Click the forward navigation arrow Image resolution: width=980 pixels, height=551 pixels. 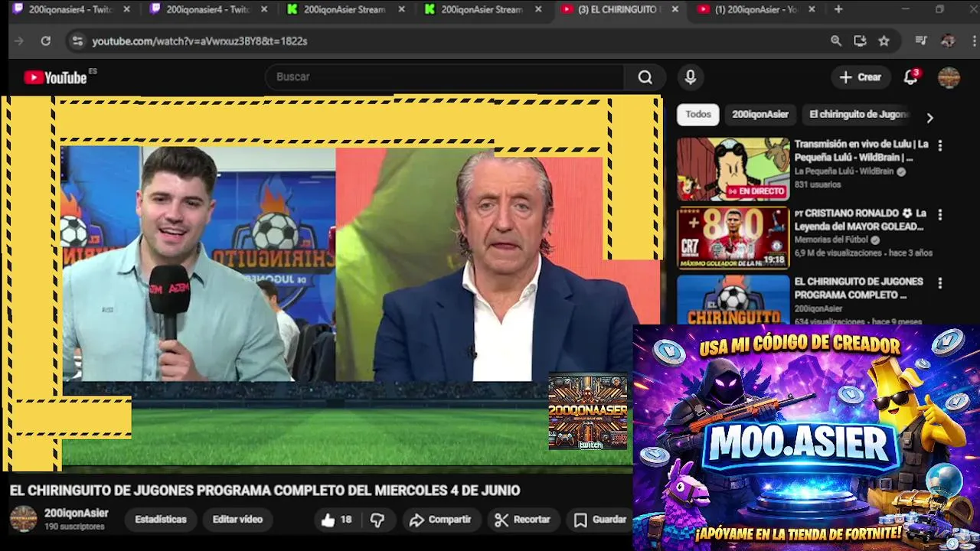19,41
